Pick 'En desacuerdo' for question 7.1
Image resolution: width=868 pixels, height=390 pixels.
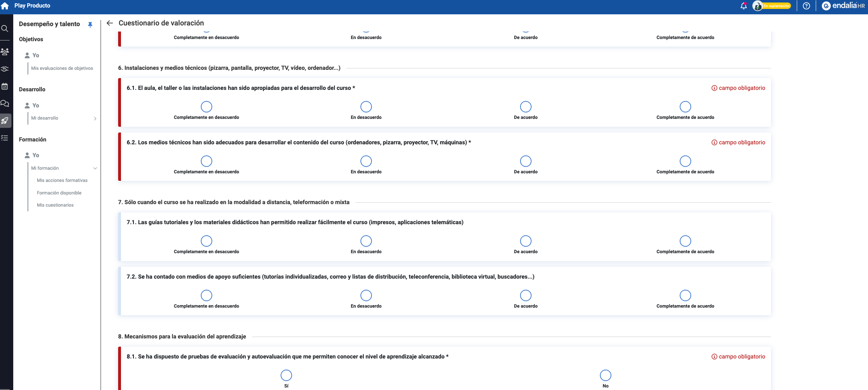pos(366,241)
